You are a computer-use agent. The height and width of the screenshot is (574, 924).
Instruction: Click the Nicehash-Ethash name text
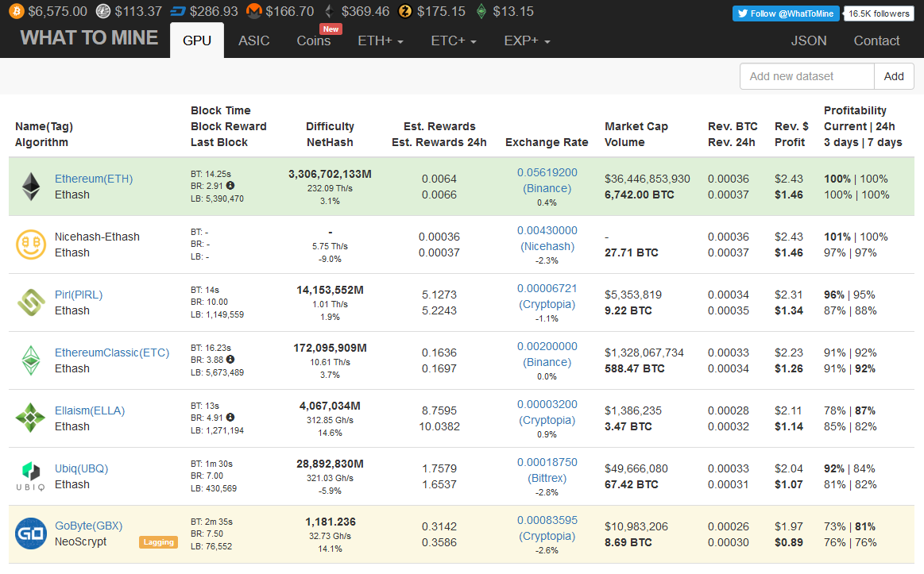click(97, 237)
